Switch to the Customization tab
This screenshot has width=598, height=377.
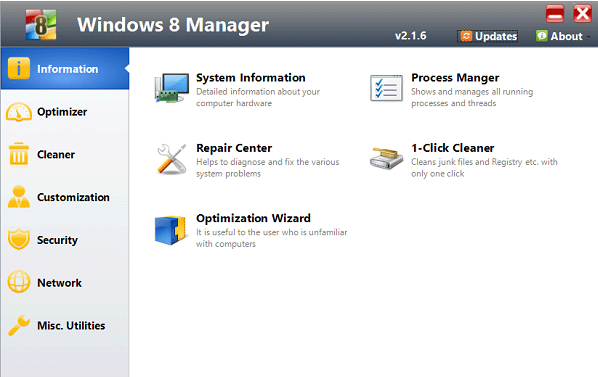point(65,197)
